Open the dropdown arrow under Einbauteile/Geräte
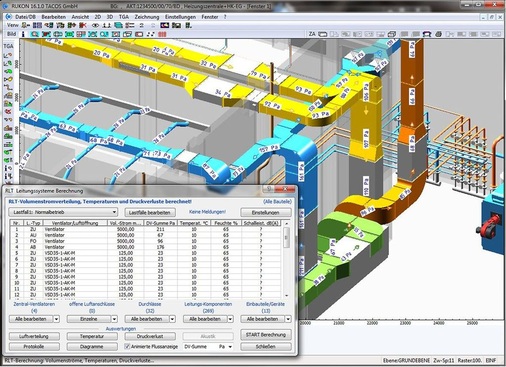 point(288,319)
